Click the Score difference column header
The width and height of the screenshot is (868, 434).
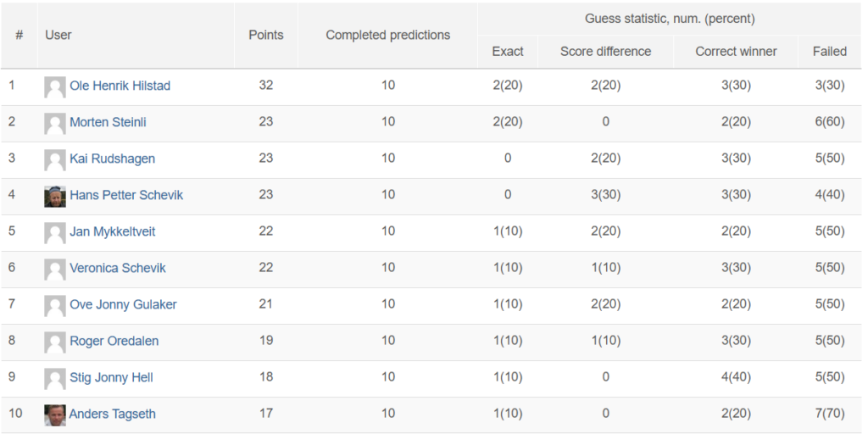coord(605,52)
